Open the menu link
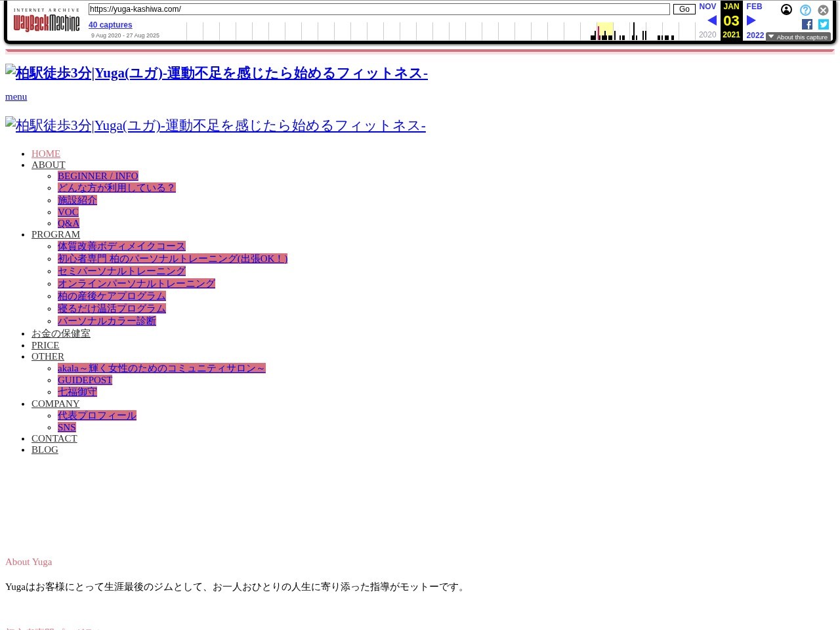Screen dimensions: 840x630 (x=16, y=96)
